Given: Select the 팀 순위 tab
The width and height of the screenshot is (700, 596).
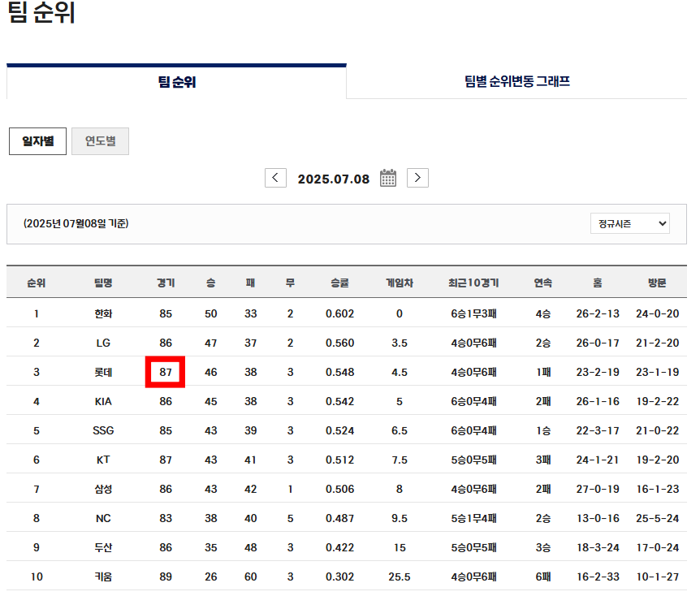Looking at the screenshot, I should [175, 82].
